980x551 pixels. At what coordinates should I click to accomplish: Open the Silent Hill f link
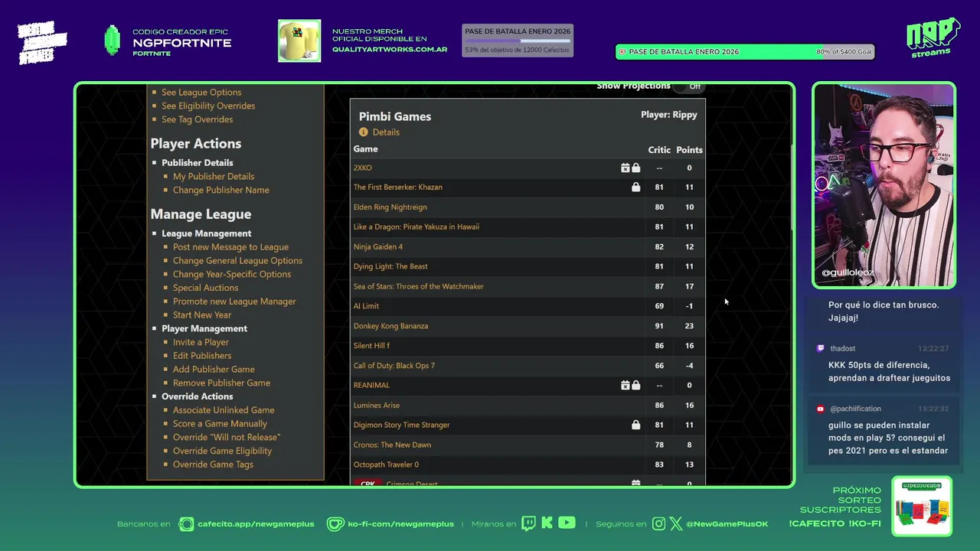pos(371,345)
